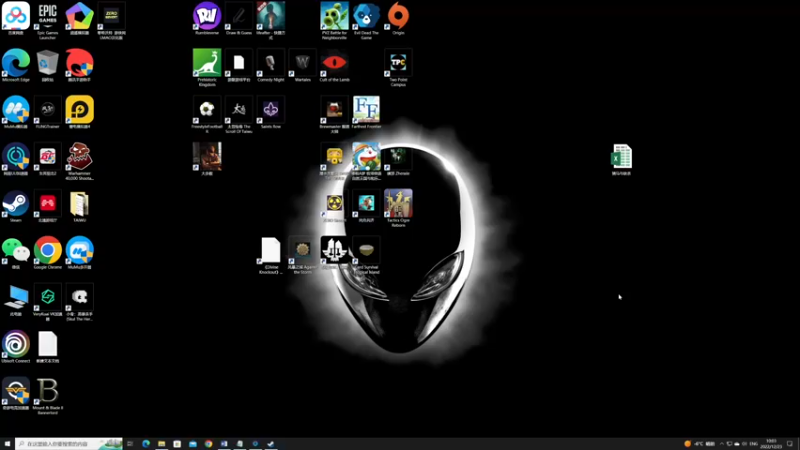Open the taskbar clock and date
Screen dimensions: 800x450
pyautogui.click(x=771, y=443)
